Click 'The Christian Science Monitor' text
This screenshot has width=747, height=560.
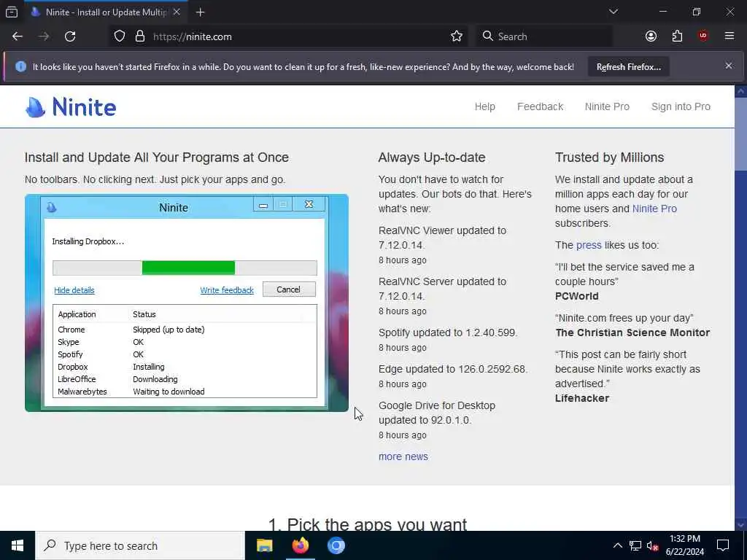click(632, 332)
